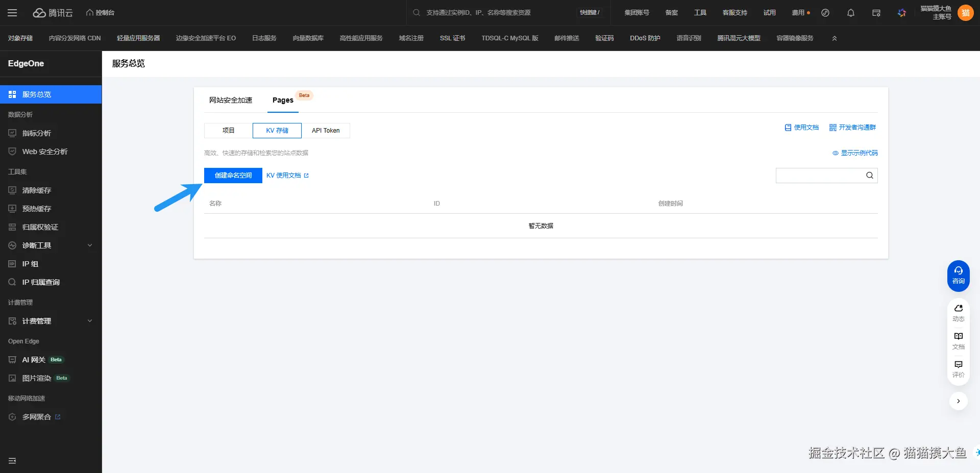
Task: Click the 创建时间 column header
Action: tap(670, 204)
